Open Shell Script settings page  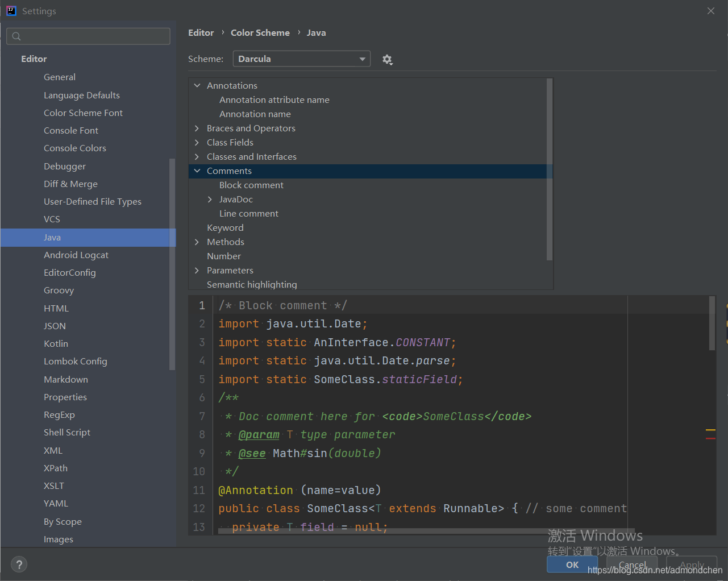67,432
